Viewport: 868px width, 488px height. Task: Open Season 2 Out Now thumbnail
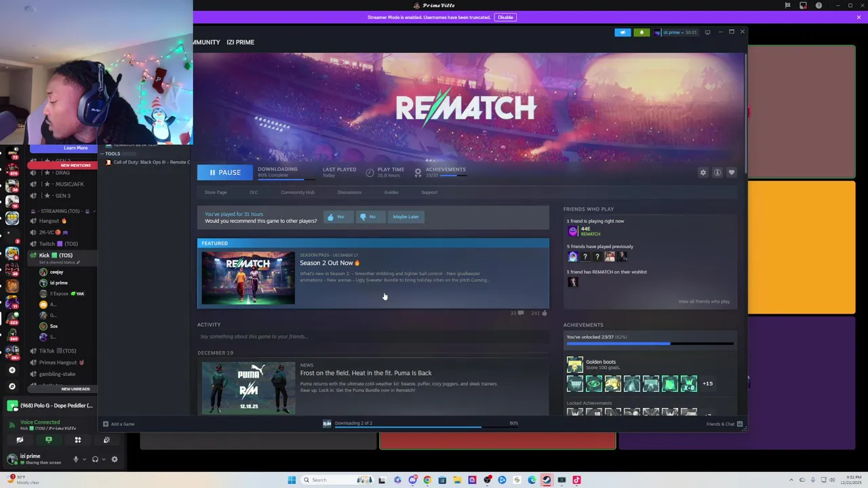tap(248, 278)
